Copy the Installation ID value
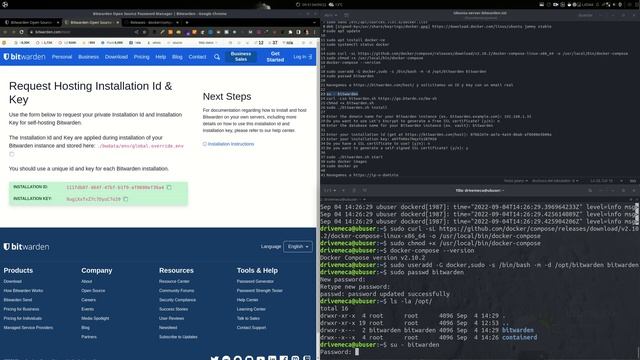The image size is (640, 360). click(x=169, y=187)
